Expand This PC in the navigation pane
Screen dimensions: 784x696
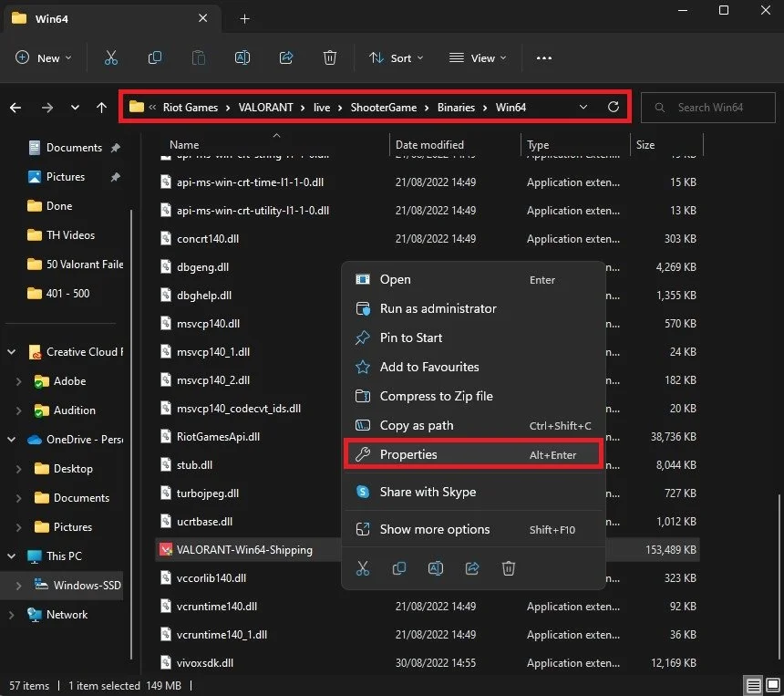pos(13,556)
